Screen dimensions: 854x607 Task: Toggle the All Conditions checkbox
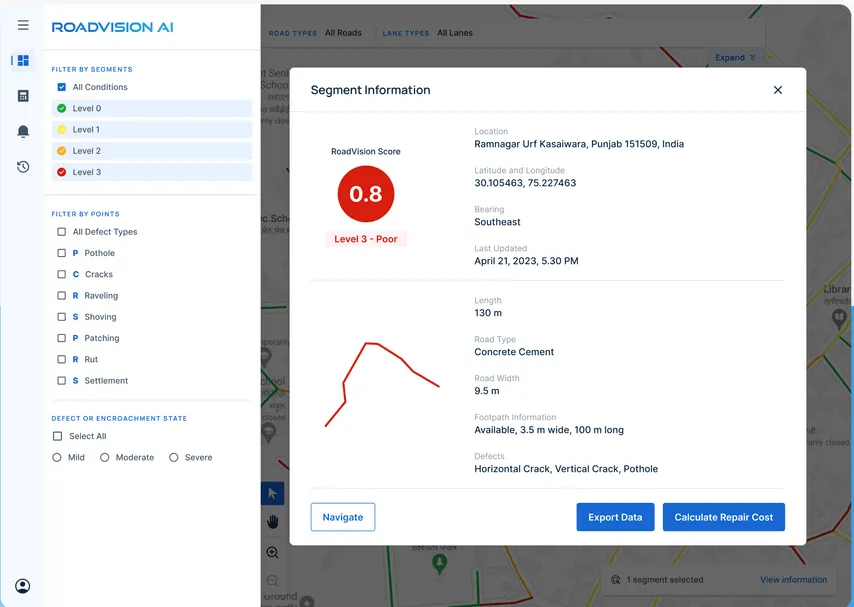62,87
